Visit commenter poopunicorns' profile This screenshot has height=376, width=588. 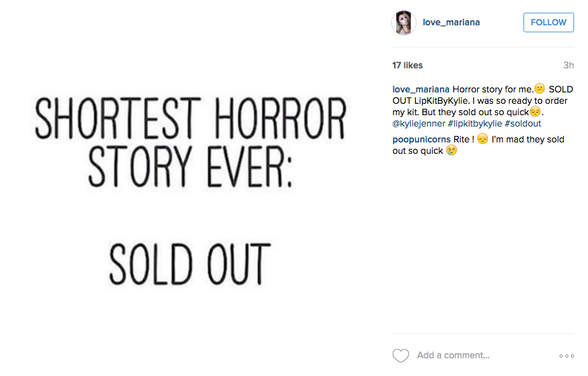pyautogui.click(x=422, y=139)
